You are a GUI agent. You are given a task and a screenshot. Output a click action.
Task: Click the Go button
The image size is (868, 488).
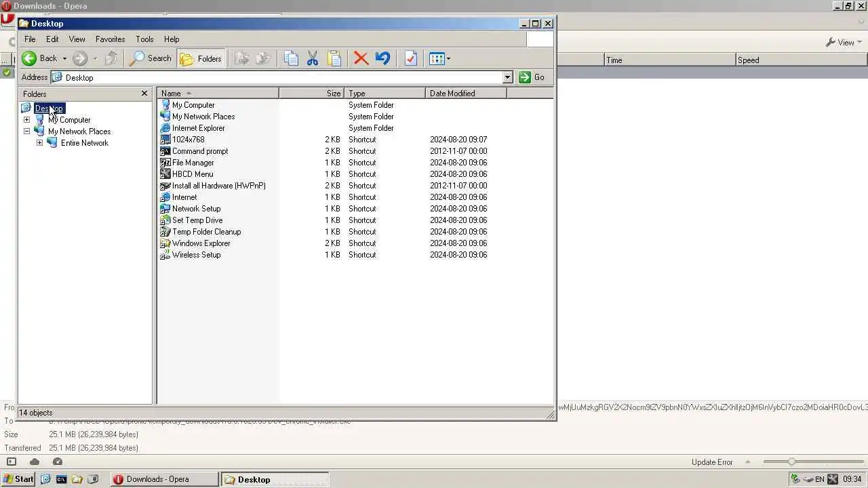click(x=532, y=77)
